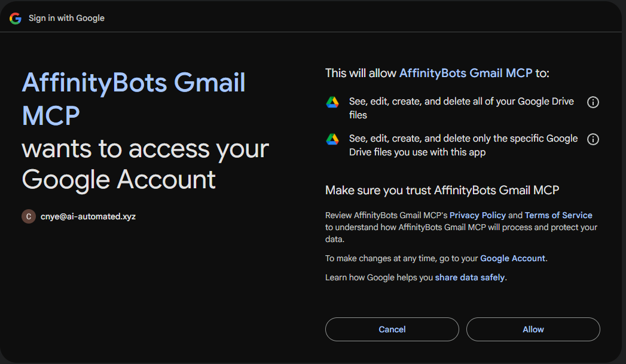Click the 'Sign in with Google' header text
This screenshot has height=364, width=626.
point(66,18)
